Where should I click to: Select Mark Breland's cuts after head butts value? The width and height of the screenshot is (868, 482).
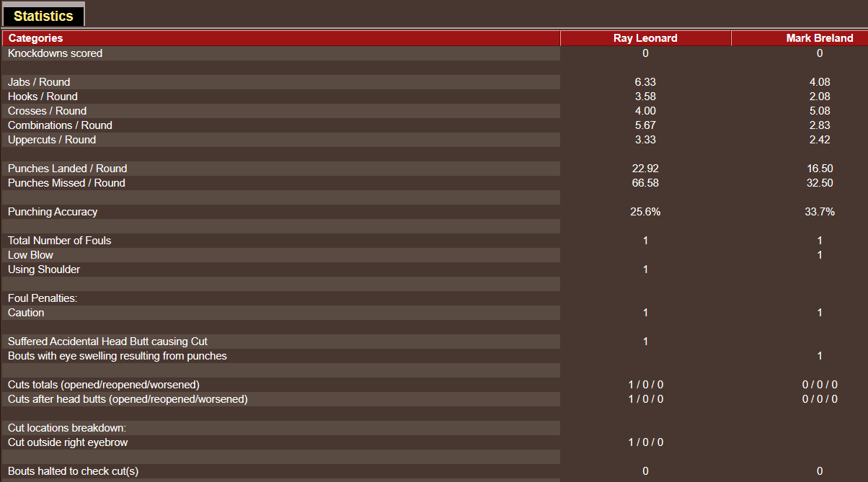[820, 399]
